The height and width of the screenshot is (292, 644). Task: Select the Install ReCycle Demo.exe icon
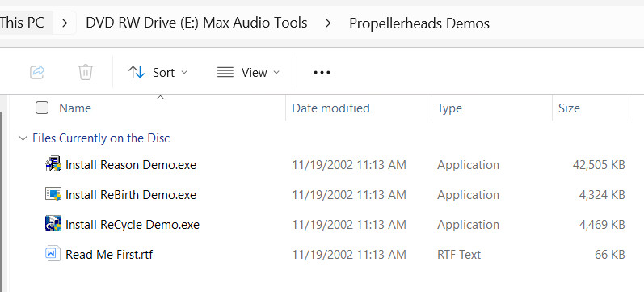pyautogui.click(x=53, y=224)
